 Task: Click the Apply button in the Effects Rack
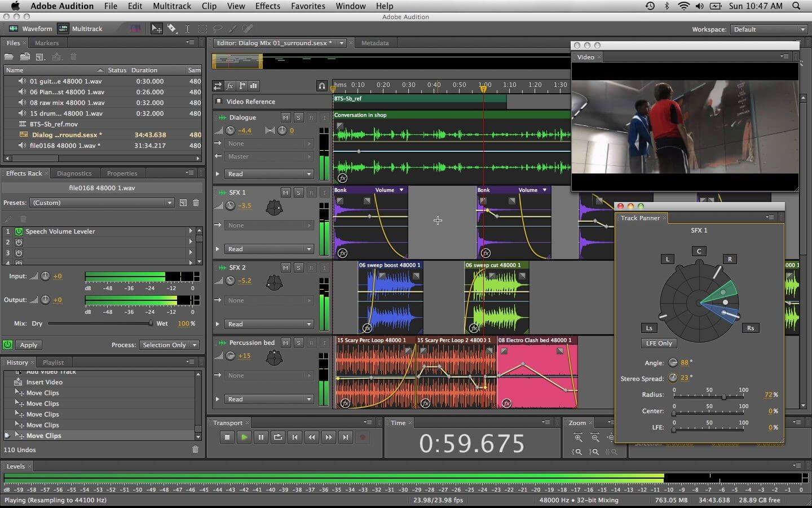[29, 344]
